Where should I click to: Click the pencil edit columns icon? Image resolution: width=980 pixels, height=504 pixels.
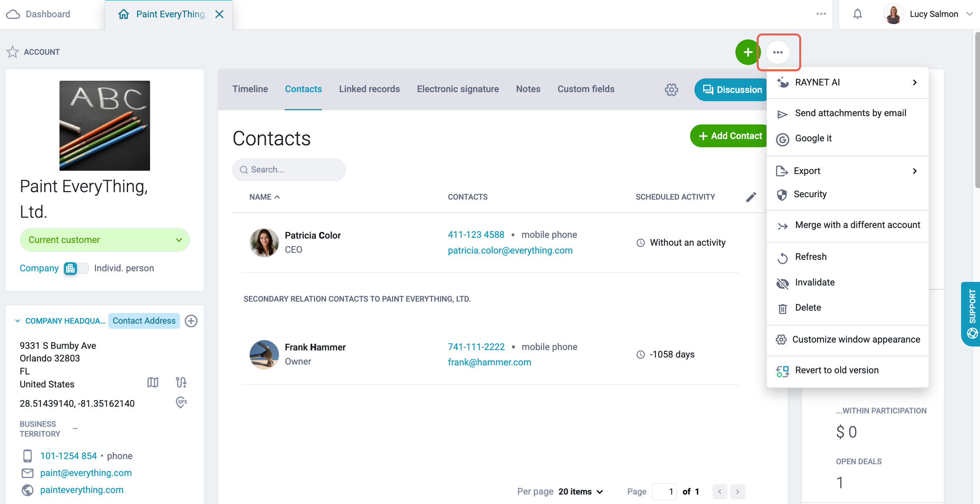[x=751, y=197]
